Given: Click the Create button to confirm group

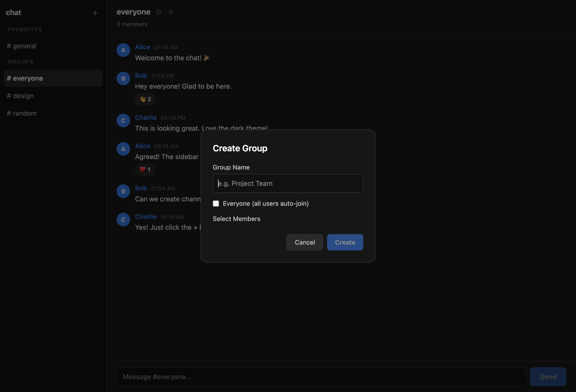Looking at the screenshot, I should (345, 242).
